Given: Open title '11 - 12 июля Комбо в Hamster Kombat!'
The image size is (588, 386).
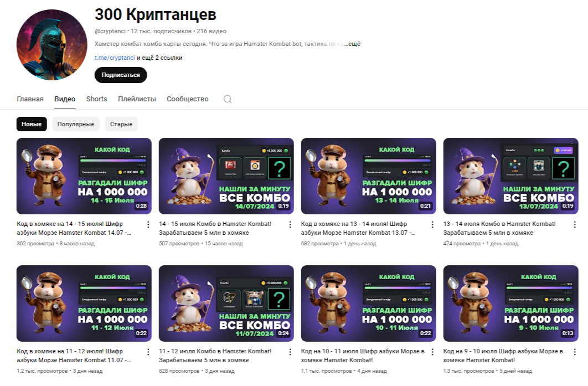Looking at the screenshot, I should click(215, 356).
